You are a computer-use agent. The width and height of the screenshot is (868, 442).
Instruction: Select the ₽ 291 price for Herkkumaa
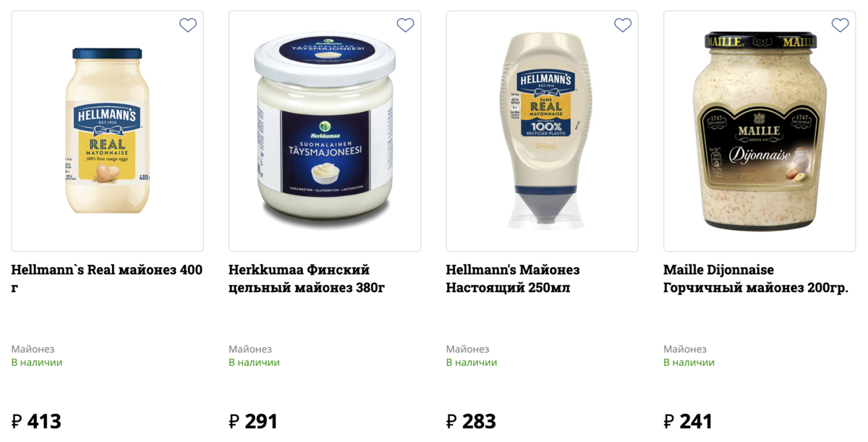pyautogui.click(x=253, y=421)
